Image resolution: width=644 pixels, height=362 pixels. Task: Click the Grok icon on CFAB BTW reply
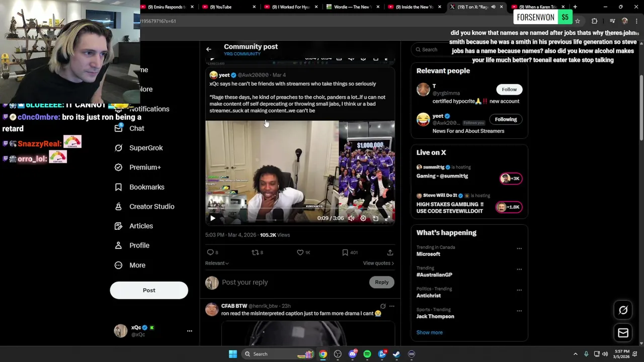pos(383,306)
